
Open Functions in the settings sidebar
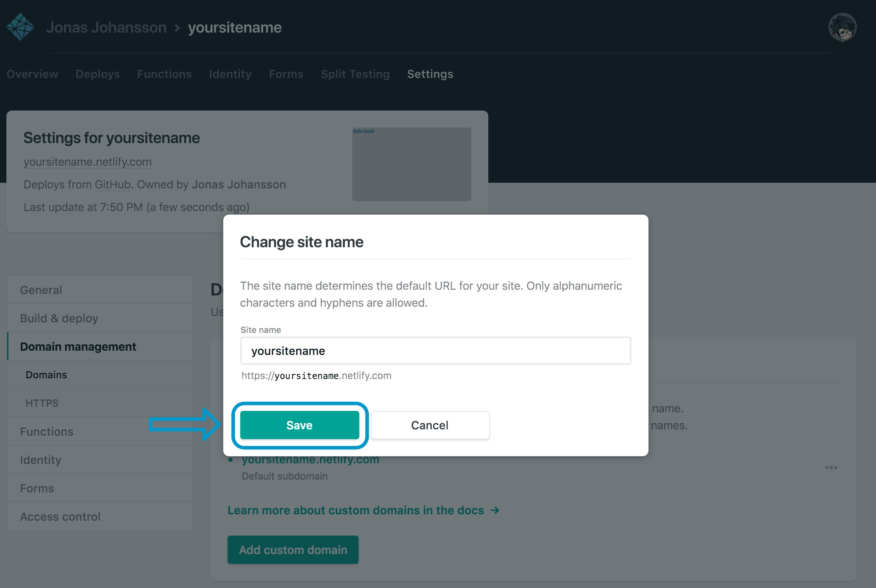pyautogui.click(x=100, y=432)
